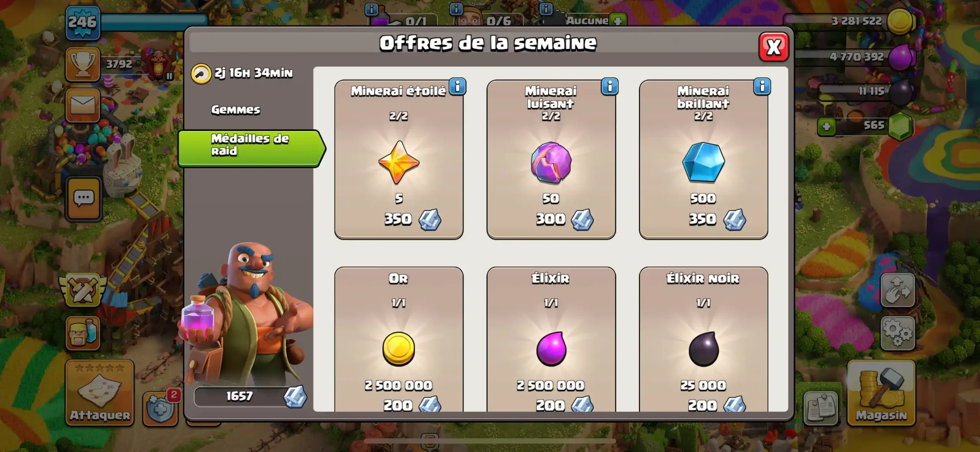Screen dimensions: 980x452
Task: Switch to the Gemmes tab
Action: [x=236, y=110]
